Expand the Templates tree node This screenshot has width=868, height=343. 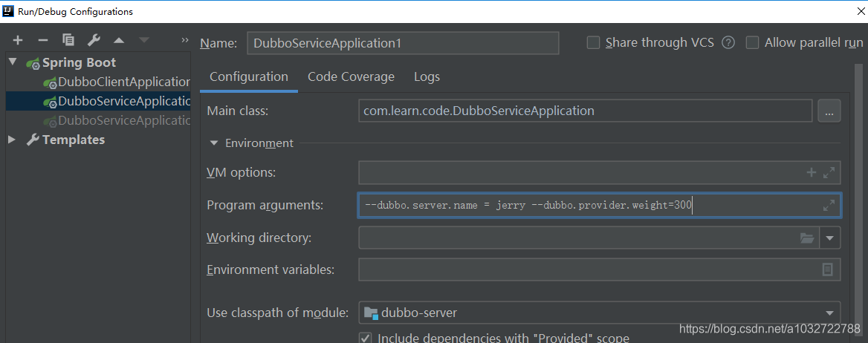coord(13,140)
